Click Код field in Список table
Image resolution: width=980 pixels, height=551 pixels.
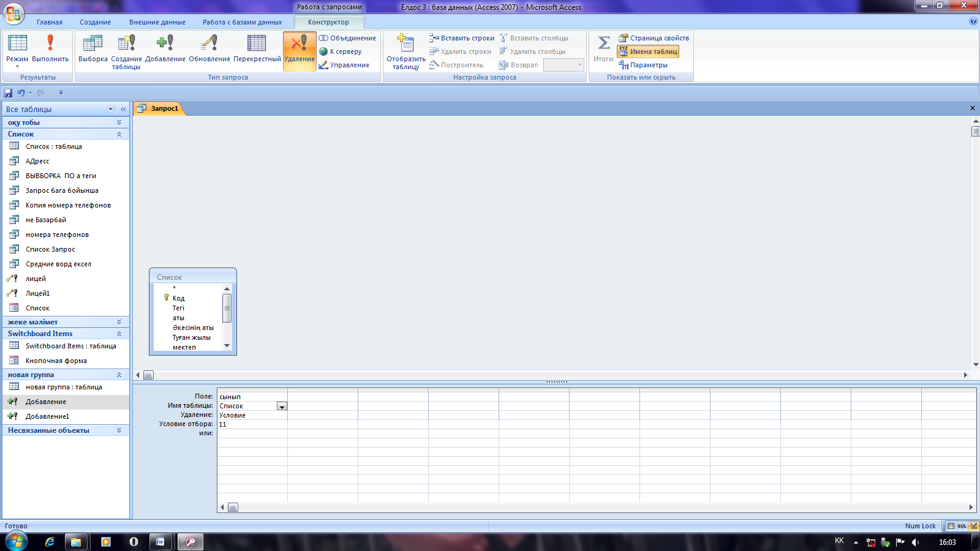(178, 298)
